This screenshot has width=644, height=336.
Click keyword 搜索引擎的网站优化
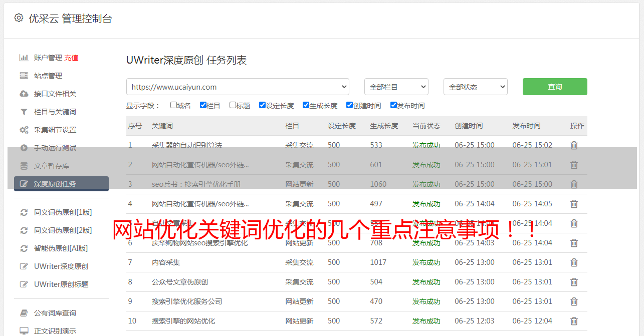tap(183, 321)
